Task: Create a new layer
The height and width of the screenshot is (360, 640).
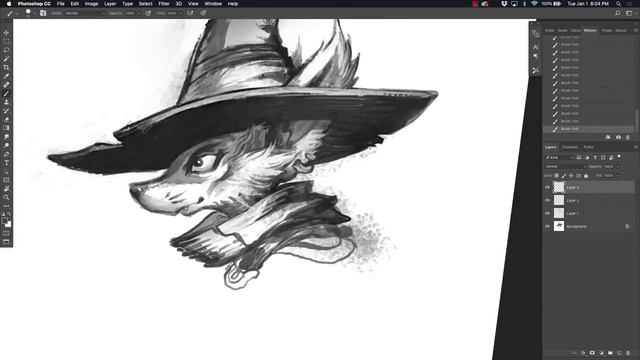Action: click(x=619, y=353)
